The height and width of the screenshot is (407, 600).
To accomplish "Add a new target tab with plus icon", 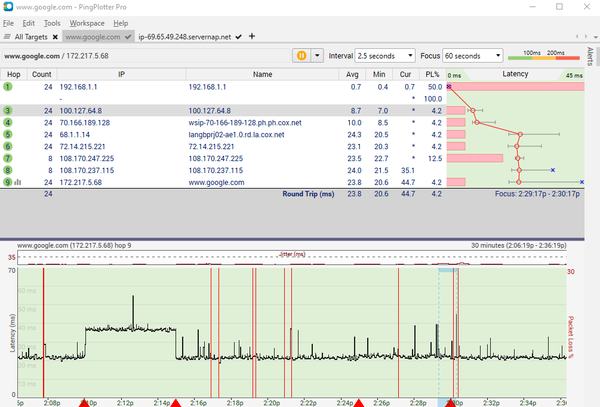I will coord(252,36).
